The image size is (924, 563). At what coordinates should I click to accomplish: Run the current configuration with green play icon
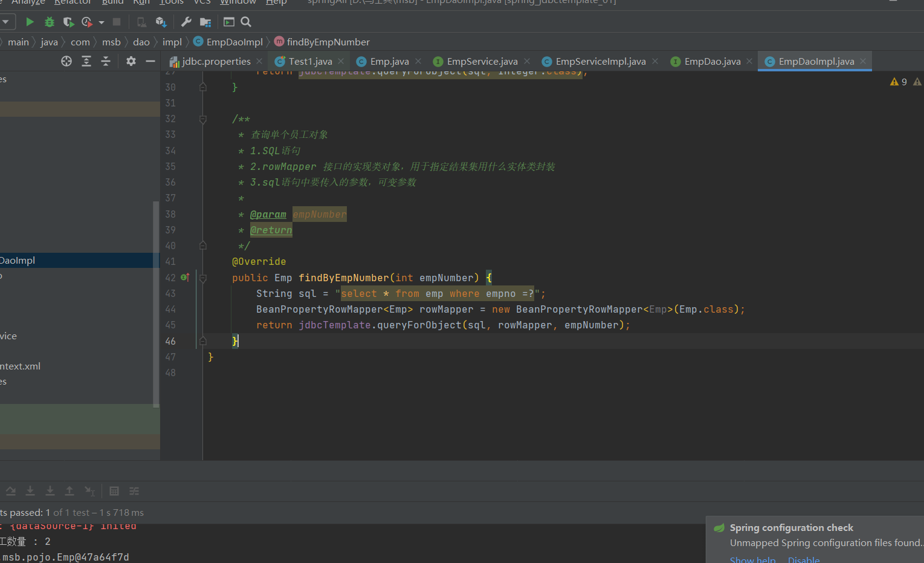30,22
